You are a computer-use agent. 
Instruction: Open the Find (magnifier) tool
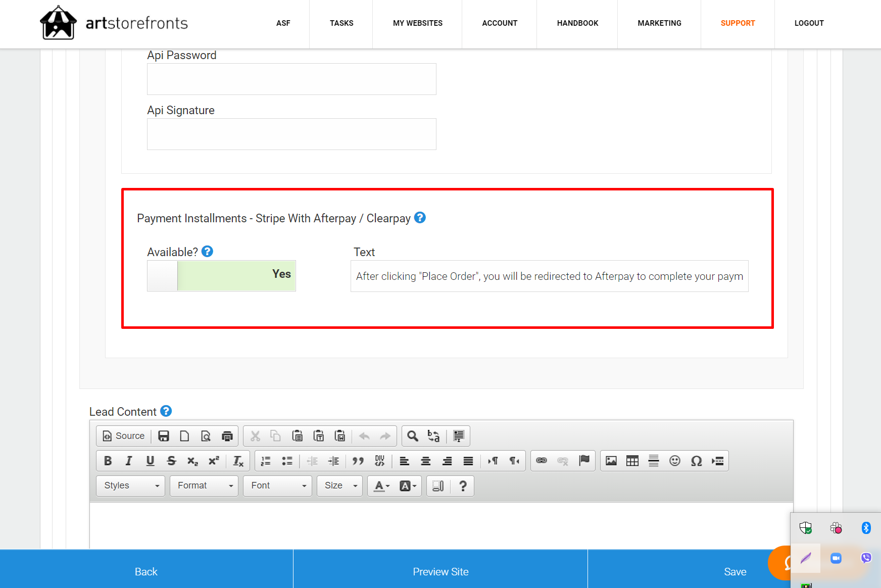[413, 436]
